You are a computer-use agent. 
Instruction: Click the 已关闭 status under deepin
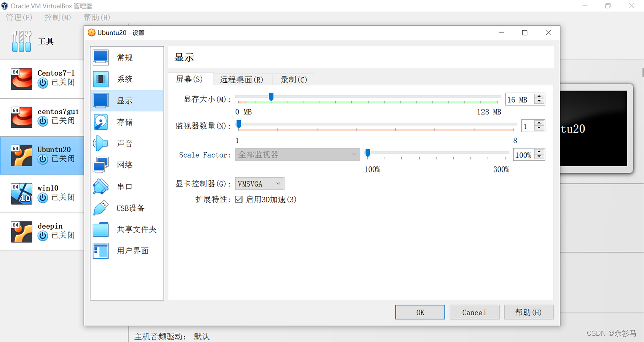coord(63,235)
